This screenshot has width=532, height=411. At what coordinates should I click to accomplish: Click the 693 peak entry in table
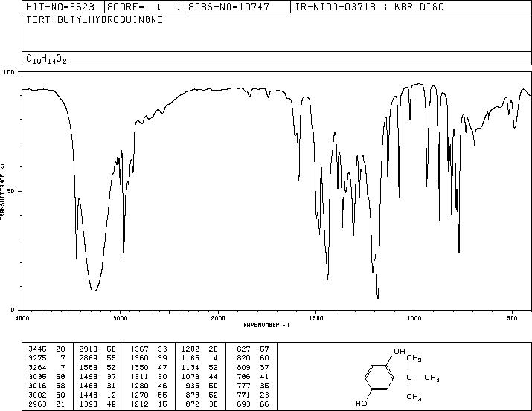tap(253, 404)
